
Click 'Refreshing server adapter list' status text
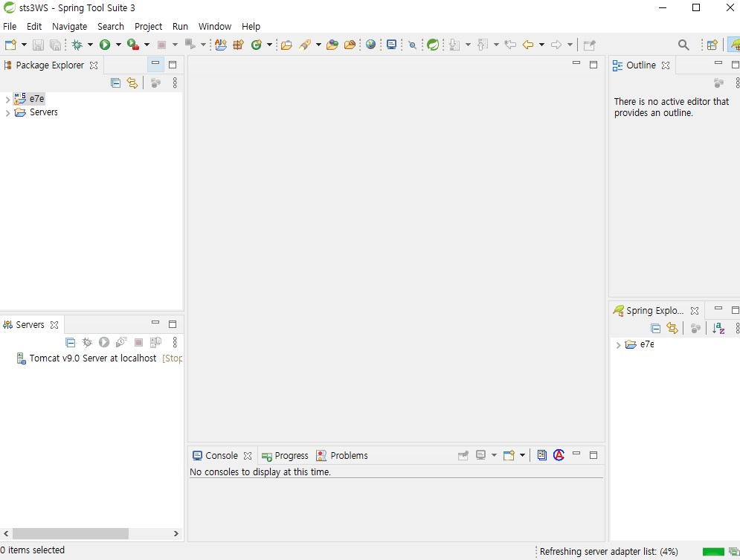(609, 552)
